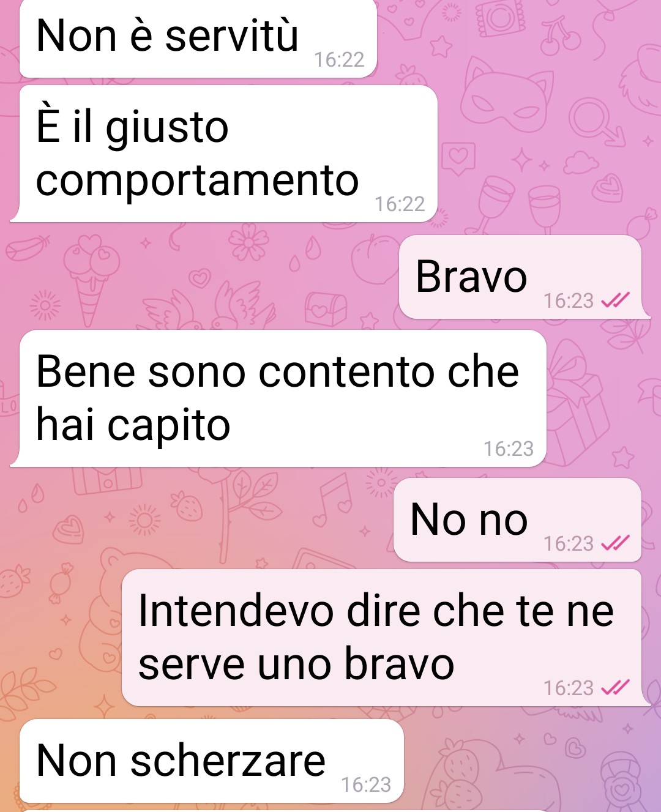Select 'Bene sono contento che hai capito' bubble
The image size is (661, 812).
click(x=278, y=398)
